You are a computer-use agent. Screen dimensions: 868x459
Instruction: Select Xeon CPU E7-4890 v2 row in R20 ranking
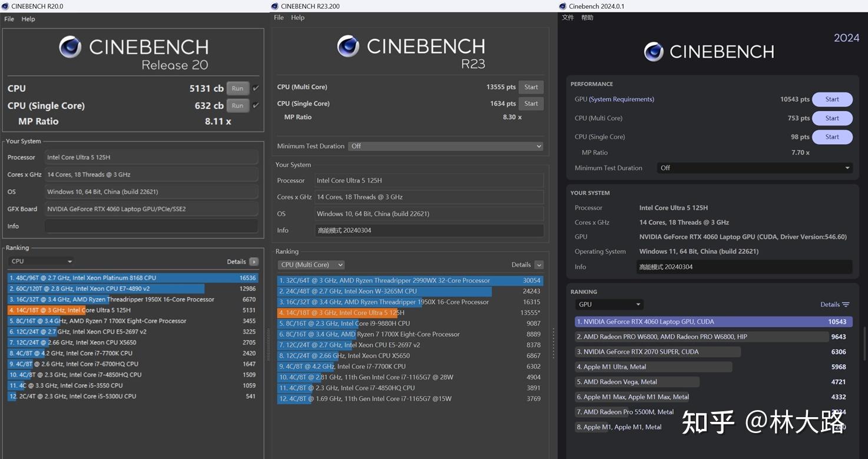pos(132,289)
